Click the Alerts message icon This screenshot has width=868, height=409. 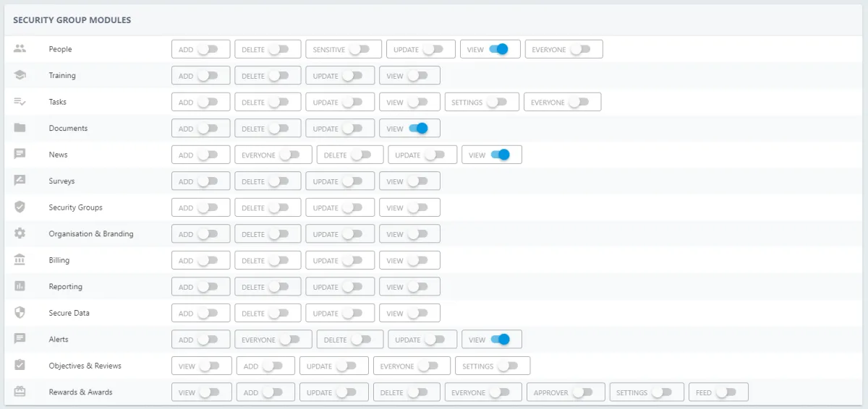coord(20,339)
